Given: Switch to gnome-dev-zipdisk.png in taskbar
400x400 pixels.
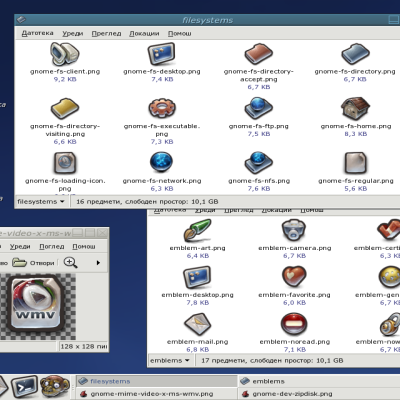Looking at the screenshot, I should pyautogui.click(x=319, y=394).
